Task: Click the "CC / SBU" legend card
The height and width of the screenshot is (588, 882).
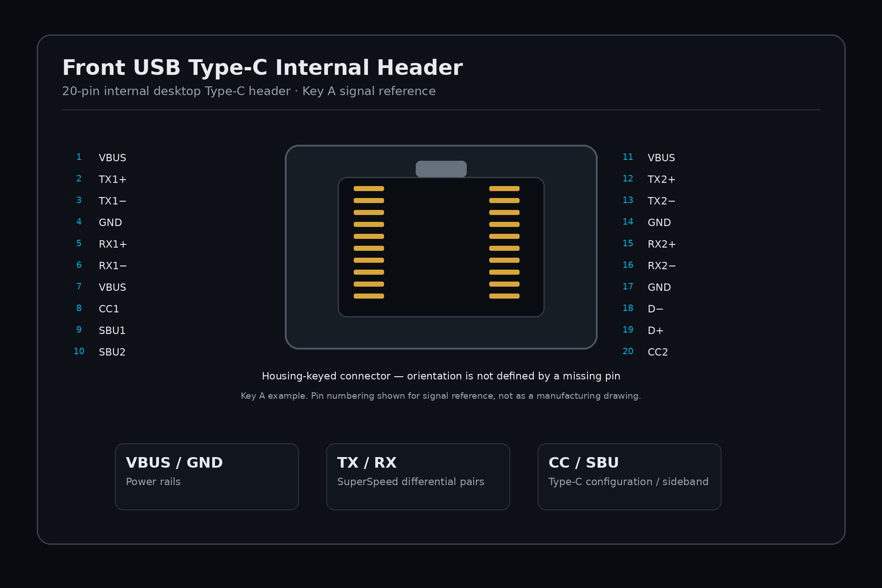Action: click(x=629, y=477)
